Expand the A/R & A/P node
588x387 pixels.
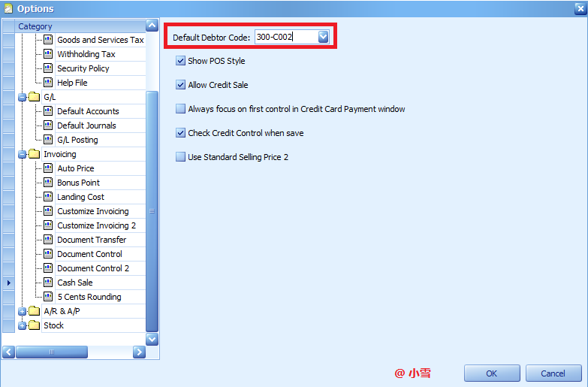pyautogui.click(x=22, y=312)
